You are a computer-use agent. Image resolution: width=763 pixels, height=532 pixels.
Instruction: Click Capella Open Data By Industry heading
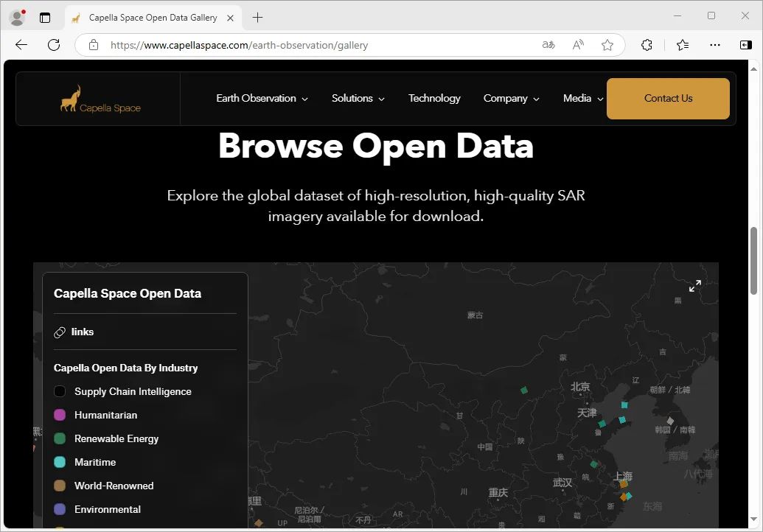(x=125, y=368)
